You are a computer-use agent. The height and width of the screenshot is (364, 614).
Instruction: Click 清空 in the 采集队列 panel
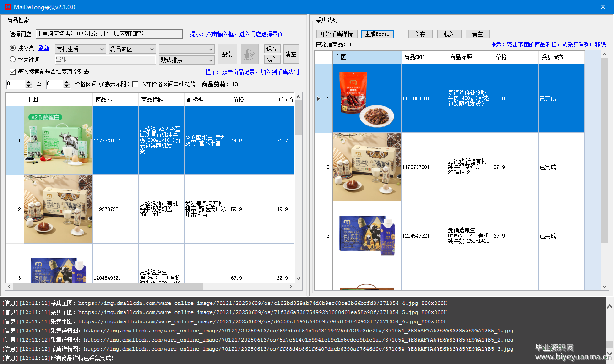click(x=478, y=34)
